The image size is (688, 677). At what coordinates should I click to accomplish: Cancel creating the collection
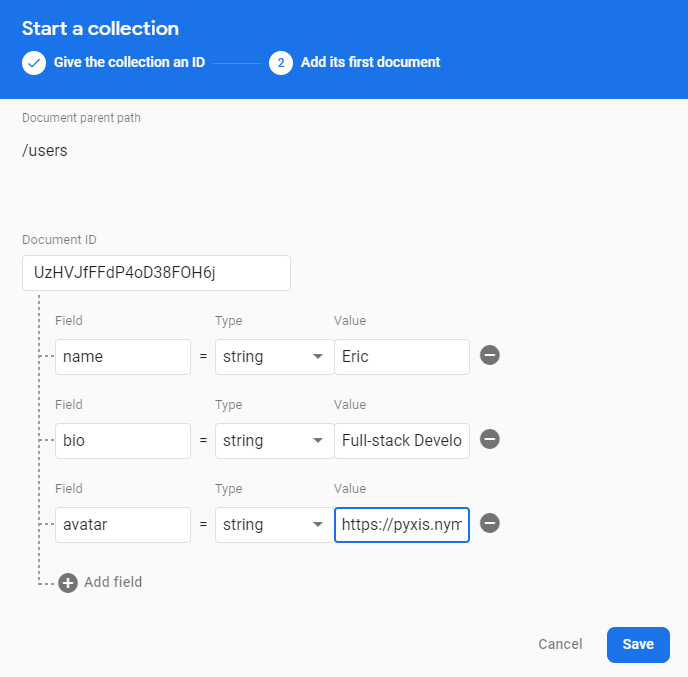[x=560, y=645]
